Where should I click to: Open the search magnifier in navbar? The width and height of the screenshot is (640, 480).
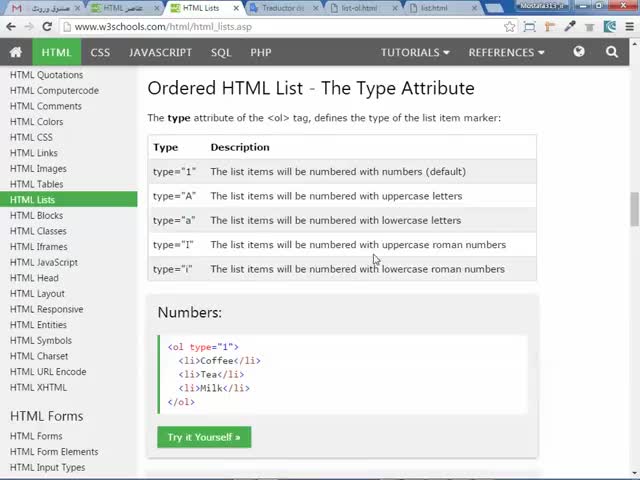click(611, 52)
